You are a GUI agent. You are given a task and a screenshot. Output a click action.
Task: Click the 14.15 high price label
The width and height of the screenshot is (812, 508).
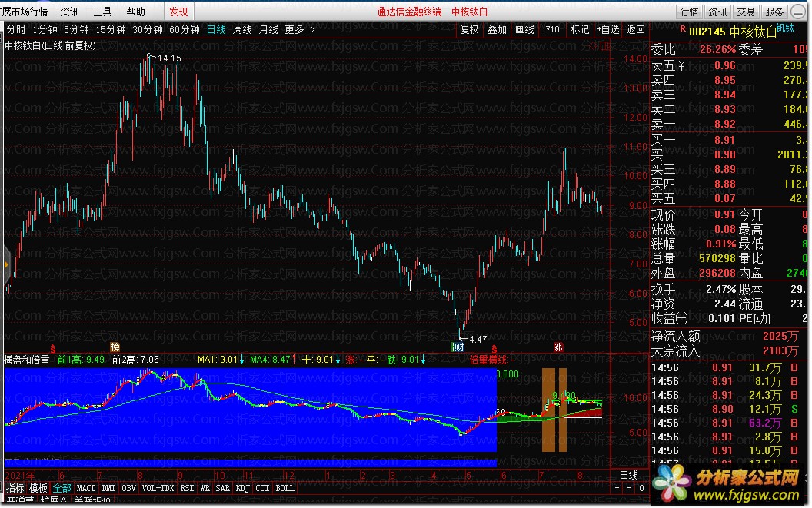pyautogui.click(x=169, y=58)
